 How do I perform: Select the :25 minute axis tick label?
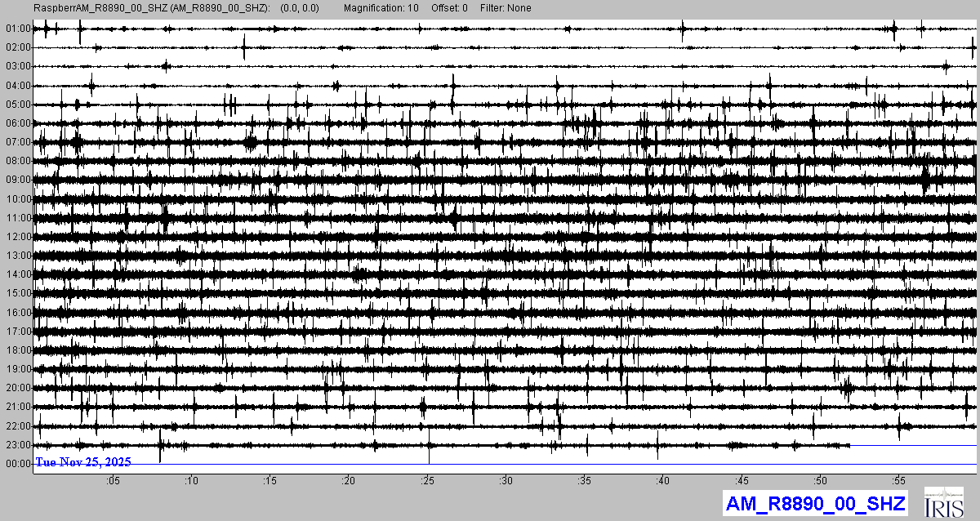point(427,481)
